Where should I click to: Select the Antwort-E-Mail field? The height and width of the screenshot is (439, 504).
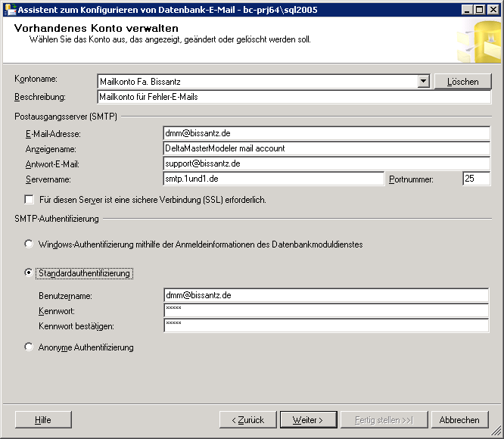[327, 163]
